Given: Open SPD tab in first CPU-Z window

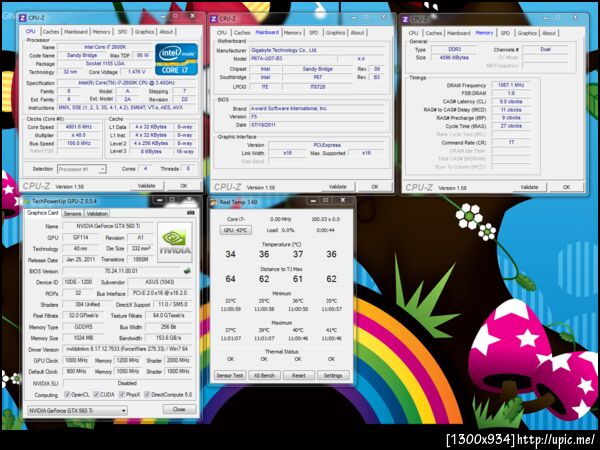Looking at the screenshot, I should click(122, 32).
